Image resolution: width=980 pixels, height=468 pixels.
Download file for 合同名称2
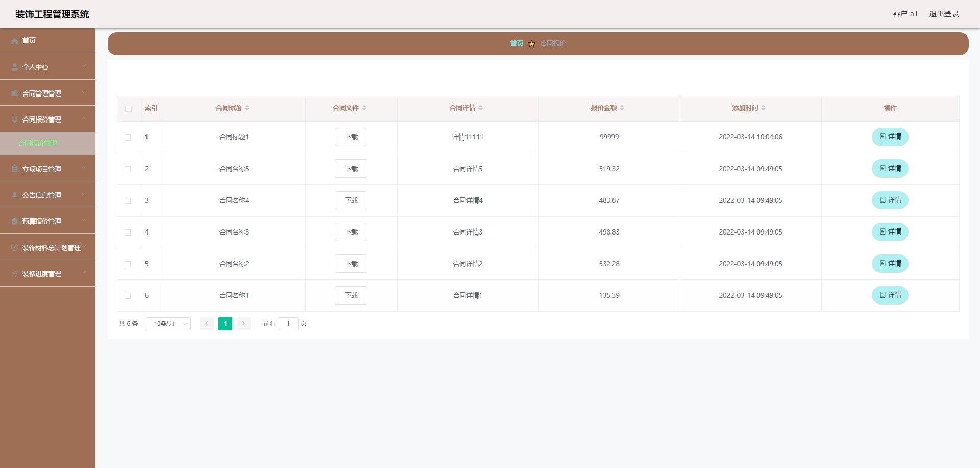click(351, 264)
